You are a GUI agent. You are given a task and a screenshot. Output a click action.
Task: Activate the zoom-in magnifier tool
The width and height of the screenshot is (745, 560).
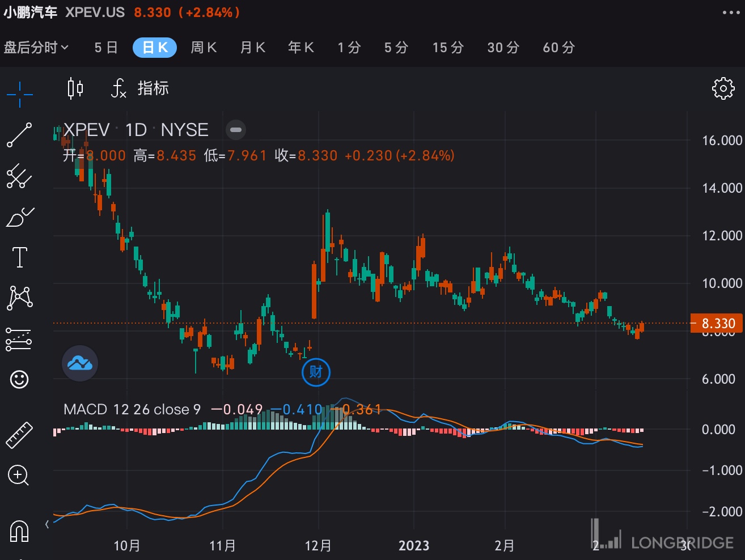tap(19, 476)
